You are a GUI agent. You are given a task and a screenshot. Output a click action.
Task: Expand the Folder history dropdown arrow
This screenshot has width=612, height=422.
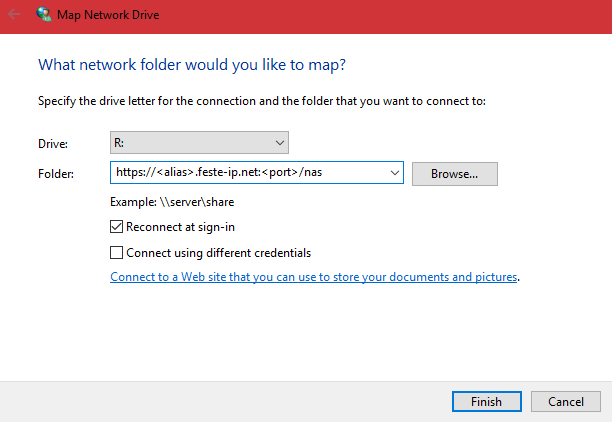tap(393, 173)
